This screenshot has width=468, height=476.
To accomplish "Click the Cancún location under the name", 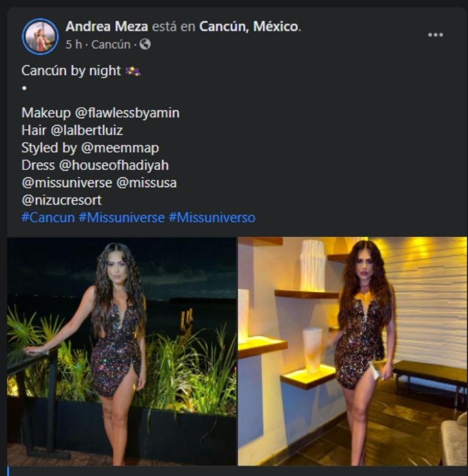I will point(111,44).
